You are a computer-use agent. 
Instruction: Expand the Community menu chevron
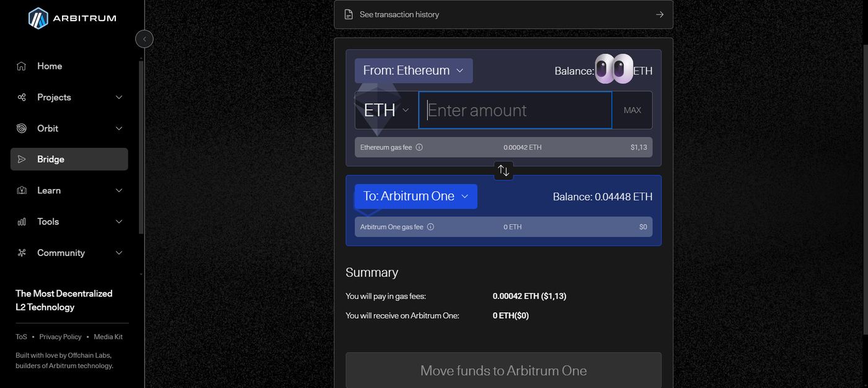(119, 253)
